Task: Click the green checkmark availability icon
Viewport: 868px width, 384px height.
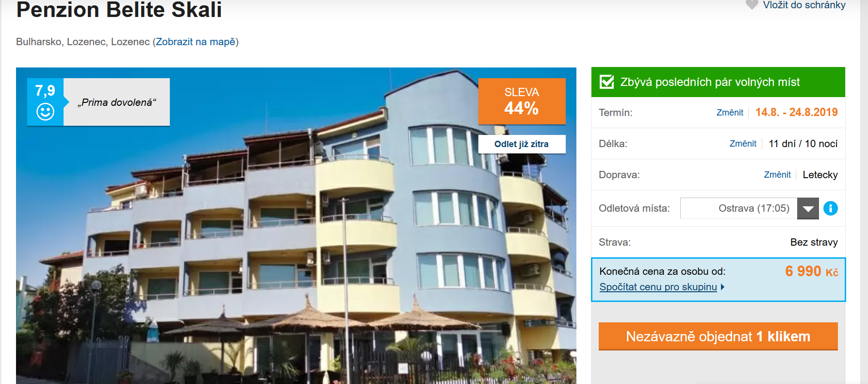Action: click(x=607, y=82)
